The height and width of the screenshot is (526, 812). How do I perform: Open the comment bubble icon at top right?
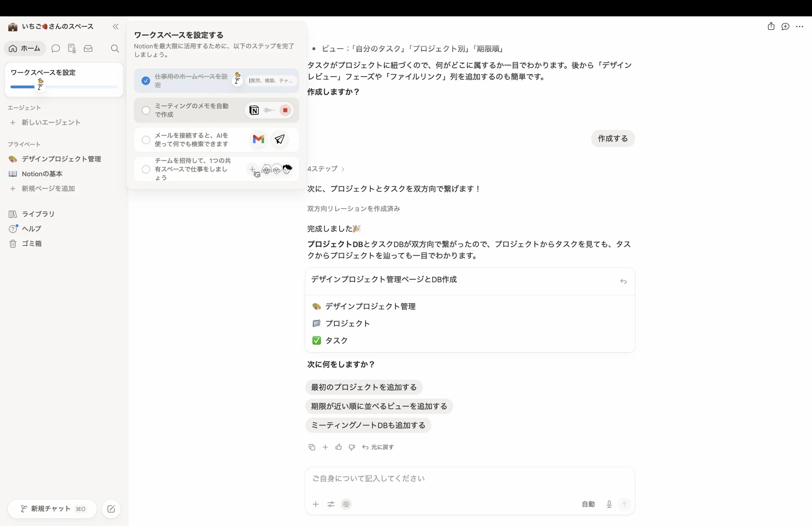785,26
